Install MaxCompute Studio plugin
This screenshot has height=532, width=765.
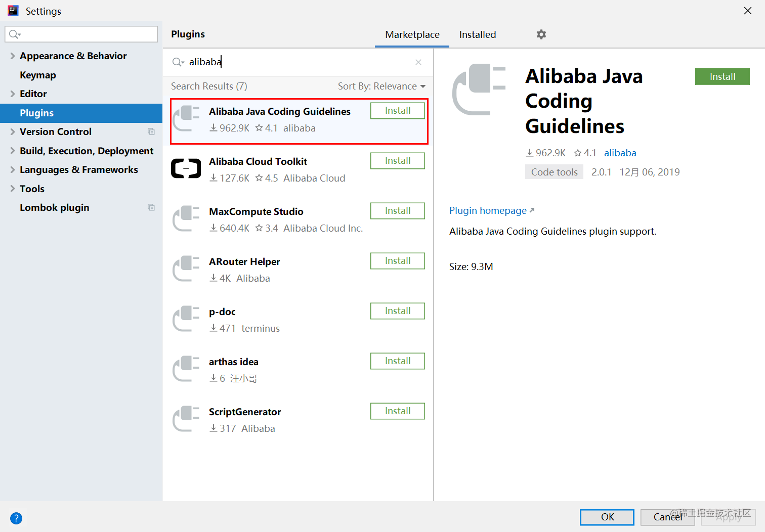point(398,211)
